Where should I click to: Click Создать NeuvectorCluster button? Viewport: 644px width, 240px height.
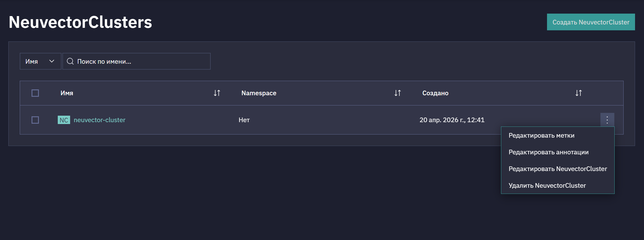tap(591, 22)
